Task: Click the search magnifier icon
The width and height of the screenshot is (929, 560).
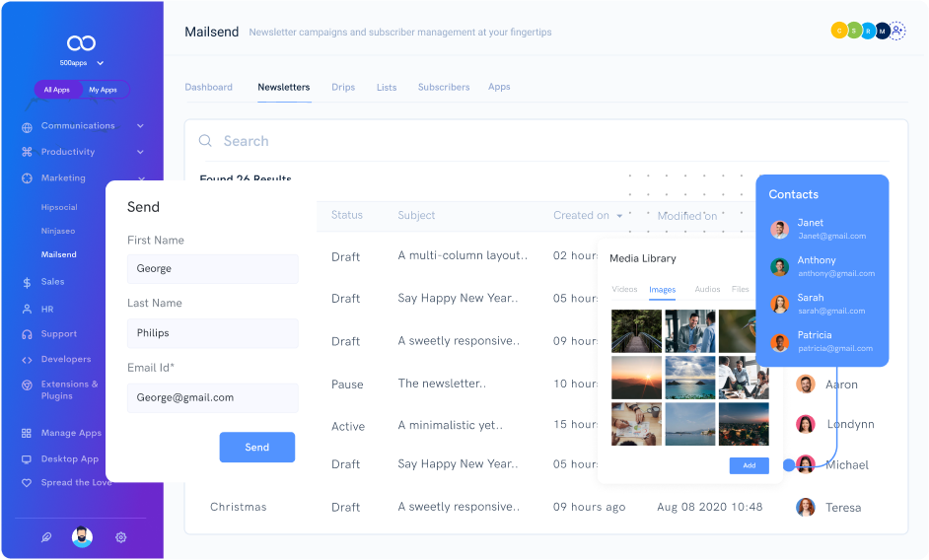Action: pyautogui.click(x=206, y=141)
